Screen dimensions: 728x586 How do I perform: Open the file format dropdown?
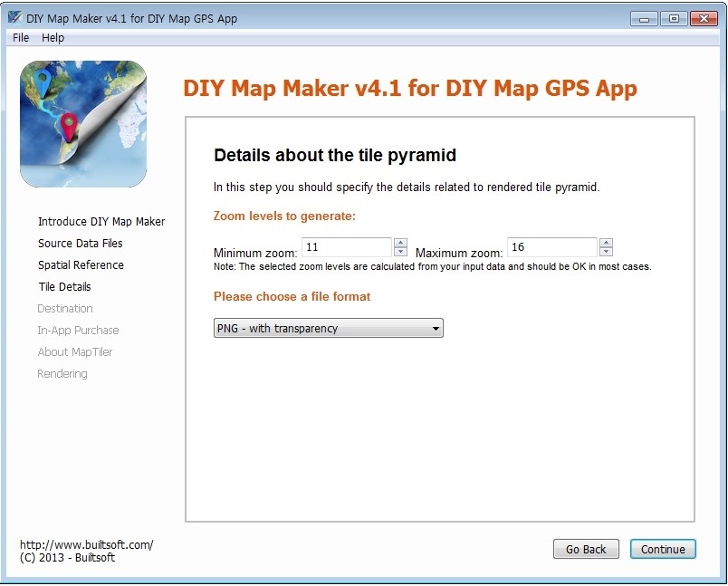tap(329, 328)
